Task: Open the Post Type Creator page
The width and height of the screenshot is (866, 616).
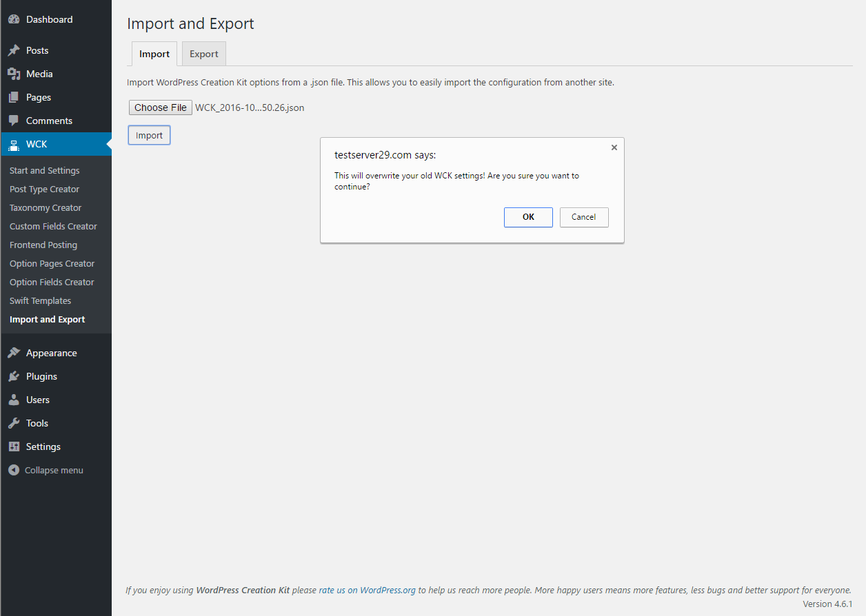Action: [x=44, y=189]
